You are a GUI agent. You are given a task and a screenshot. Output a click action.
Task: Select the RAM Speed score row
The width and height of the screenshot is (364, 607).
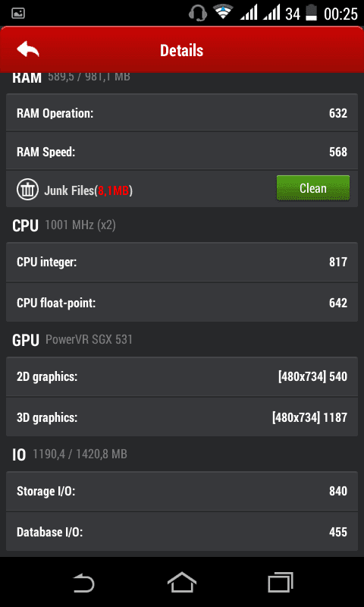pos(182,151)
